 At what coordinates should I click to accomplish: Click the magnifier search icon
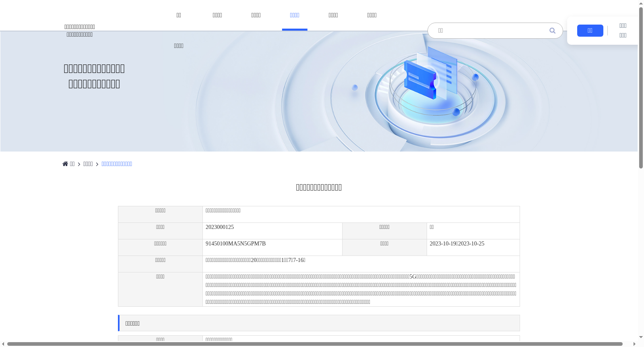(552, 31)
